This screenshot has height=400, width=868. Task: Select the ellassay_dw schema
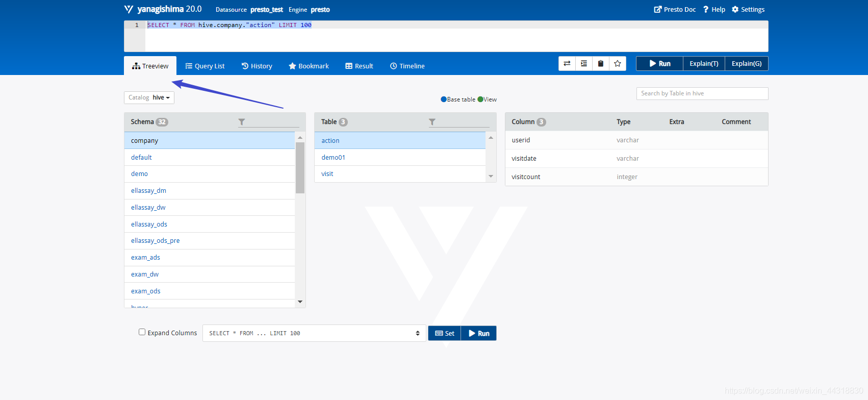coord(210,208)
